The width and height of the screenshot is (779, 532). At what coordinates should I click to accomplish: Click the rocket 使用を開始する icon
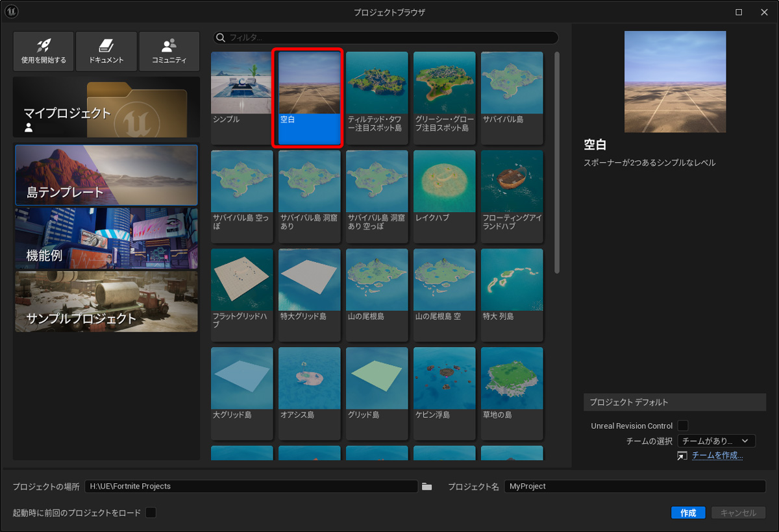pos(43,45)
